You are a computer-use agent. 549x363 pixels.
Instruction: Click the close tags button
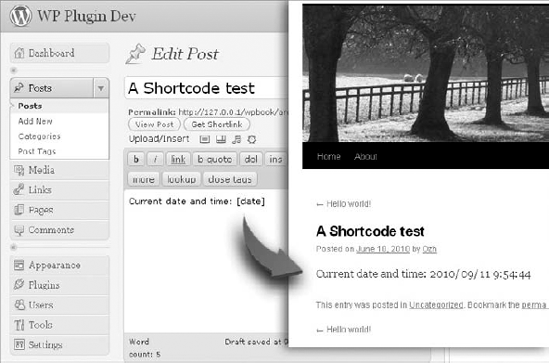(x=230, y=179)
